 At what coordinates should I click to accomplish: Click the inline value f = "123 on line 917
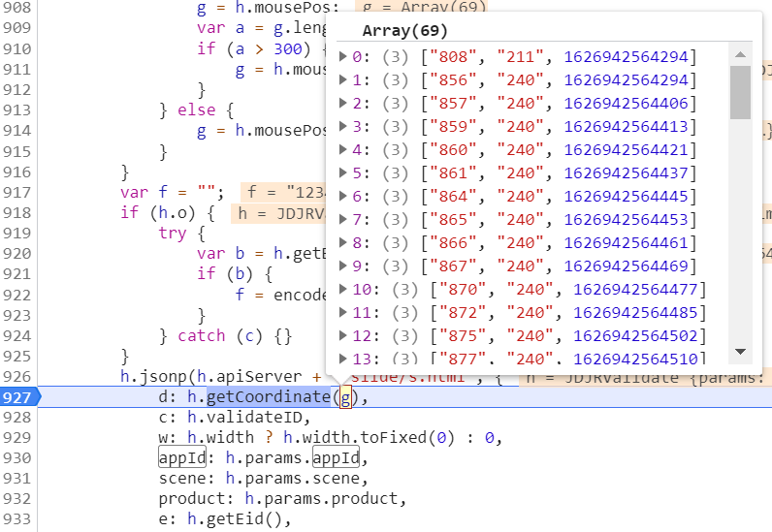[x=283, y=192]
